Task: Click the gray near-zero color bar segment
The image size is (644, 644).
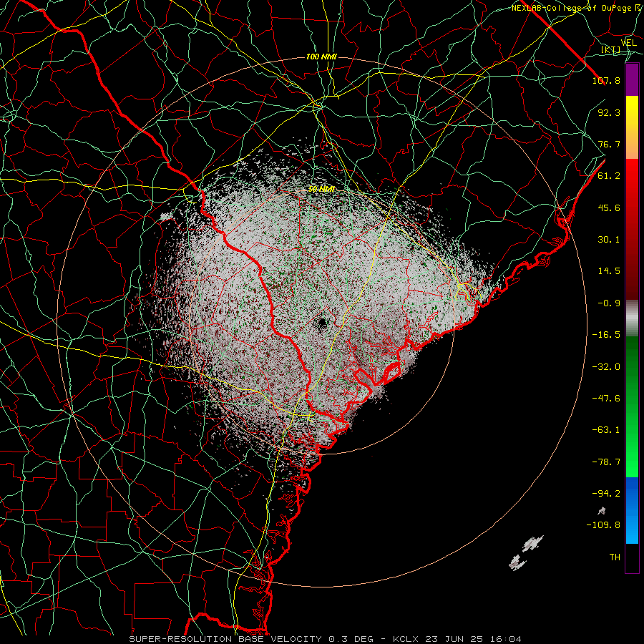Action: coord(632,318)
